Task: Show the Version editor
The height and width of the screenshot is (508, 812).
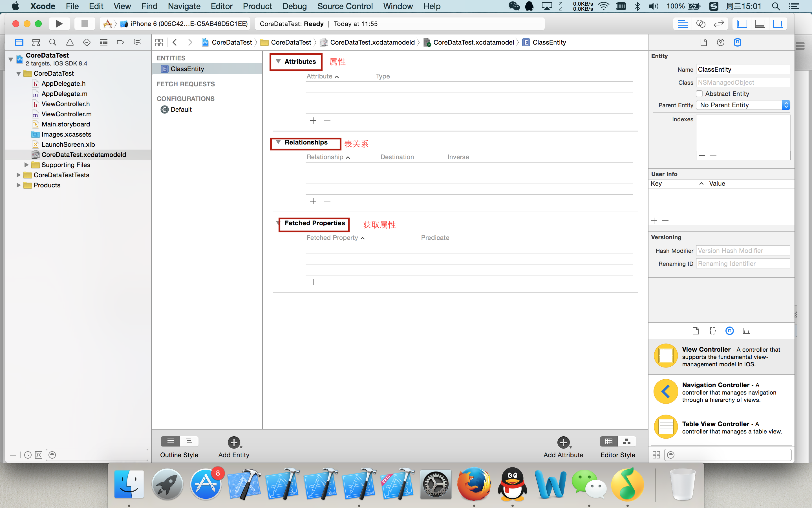Action: [x=719, y=24]
